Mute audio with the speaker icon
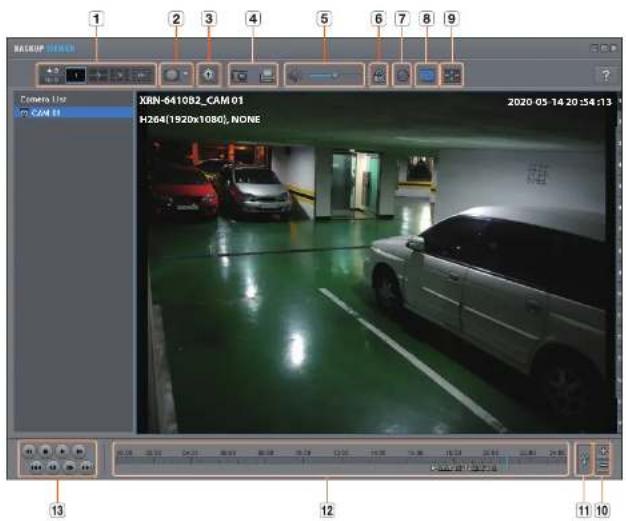Screen dimensions: 626x521 (x=294, y=75)
